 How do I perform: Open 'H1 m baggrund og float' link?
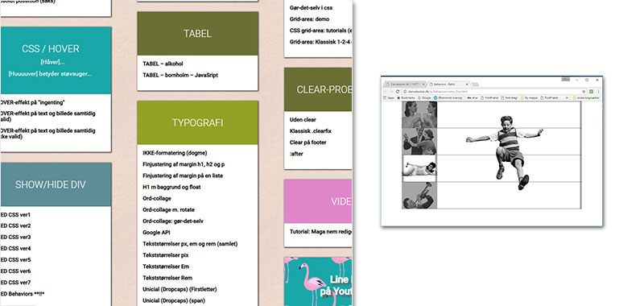pos(171,187)
